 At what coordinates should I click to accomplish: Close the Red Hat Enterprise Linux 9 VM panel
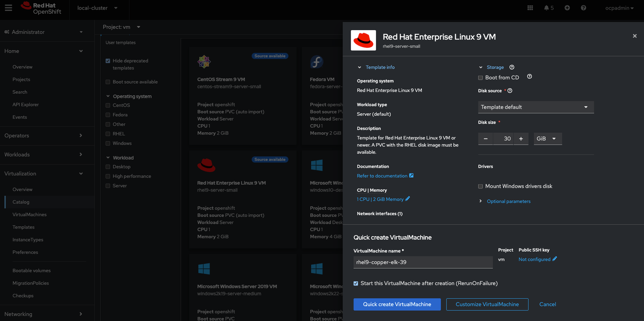635,36
